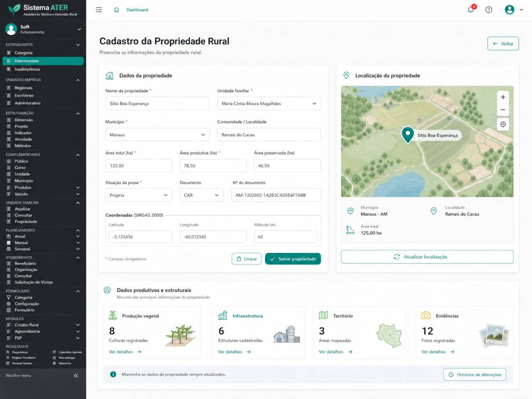The image size is (532, 399).
Task: Click the Sítio Boa Esperança map pin
Action: pos(408,135)
